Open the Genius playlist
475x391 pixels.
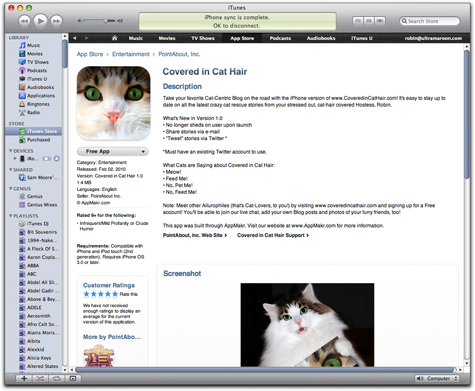click(x=33, y=196)
